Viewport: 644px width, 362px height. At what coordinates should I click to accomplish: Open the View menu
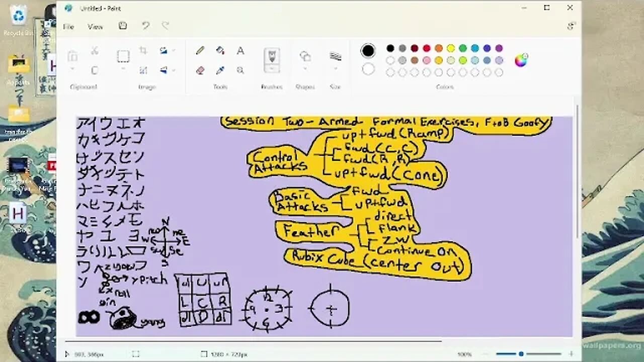[95, 27]
